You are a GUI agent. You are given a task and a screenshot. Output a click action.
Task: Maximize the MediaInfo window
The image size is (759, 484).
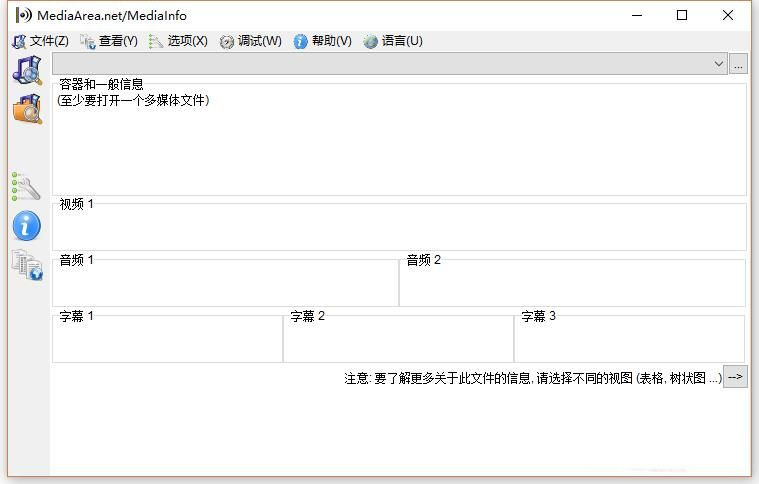[x=682, y=15]
